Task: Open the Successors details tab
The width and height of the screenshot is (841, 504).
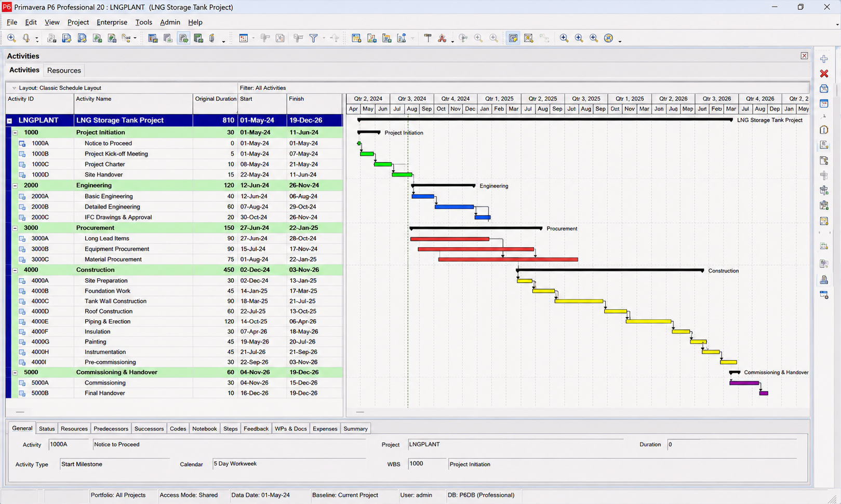Action: (x=149, y=429)
